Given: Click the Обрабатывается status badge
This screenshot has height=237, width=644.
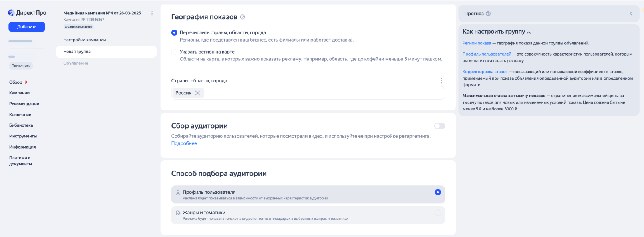Looking at the screenshot, I should pyautogui.click(x=78, y=27).
